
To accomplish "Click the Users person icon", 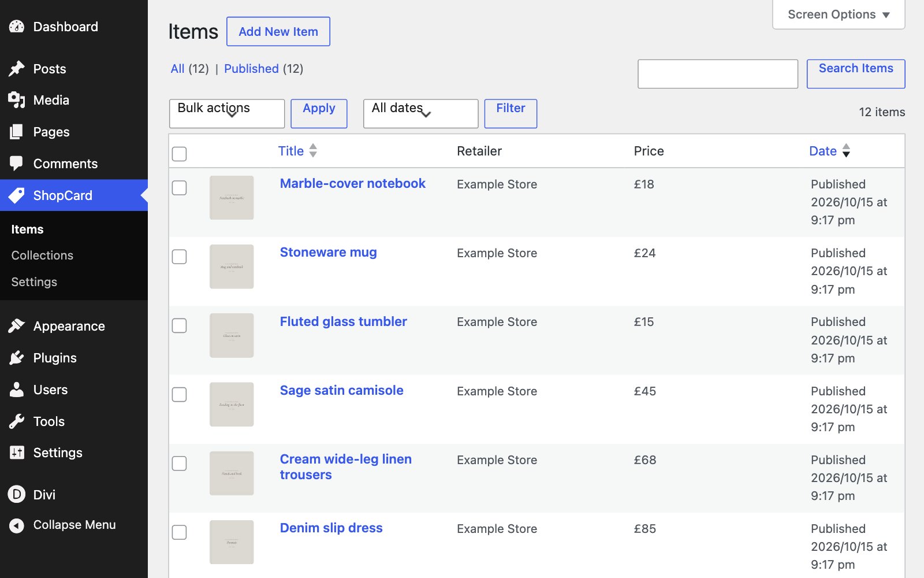I will click(x=17, y=390).
